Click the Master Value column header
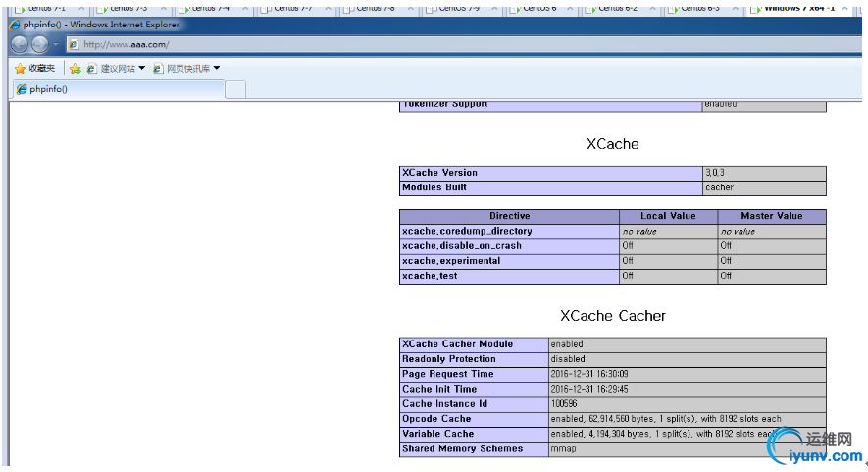868x472 pixels. click(x=772, y=216)
